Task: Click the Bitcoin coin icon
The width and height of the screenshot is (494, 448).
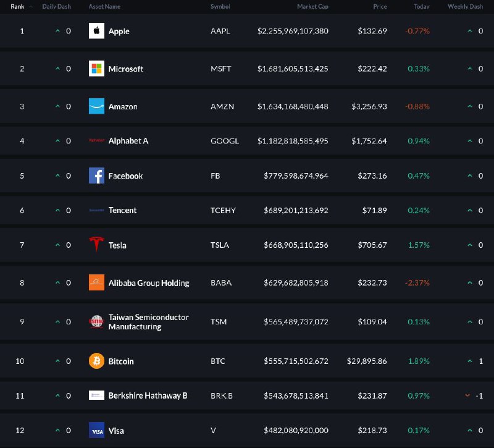Action: tap(96, 361)
